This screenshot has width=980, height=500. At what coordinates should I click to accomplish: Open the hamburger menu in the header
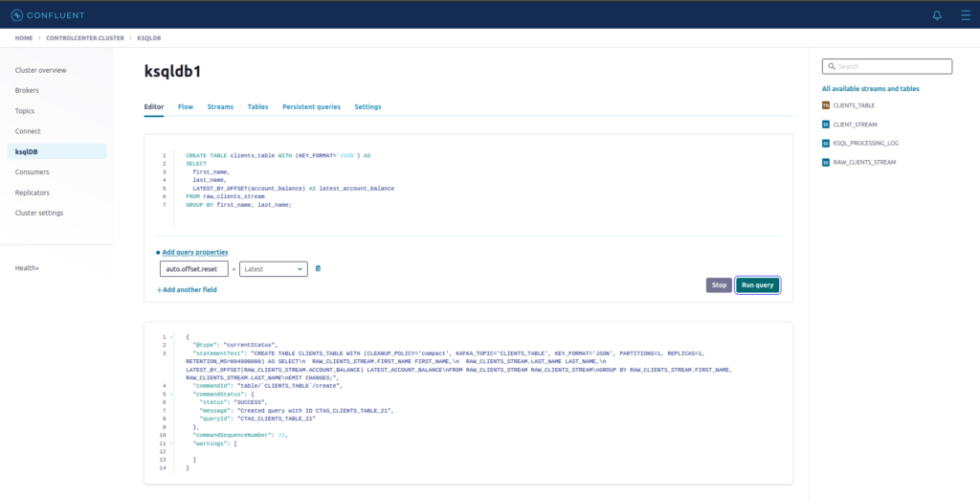coord(965,15)
